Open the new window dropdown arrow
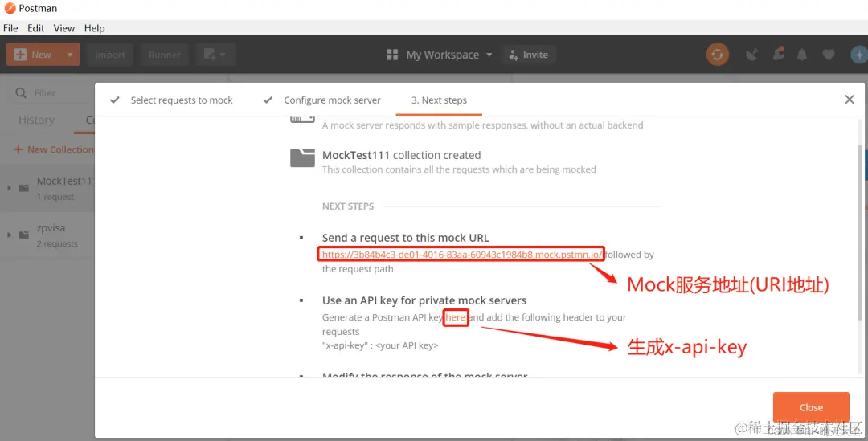 (x=223, y=55)
